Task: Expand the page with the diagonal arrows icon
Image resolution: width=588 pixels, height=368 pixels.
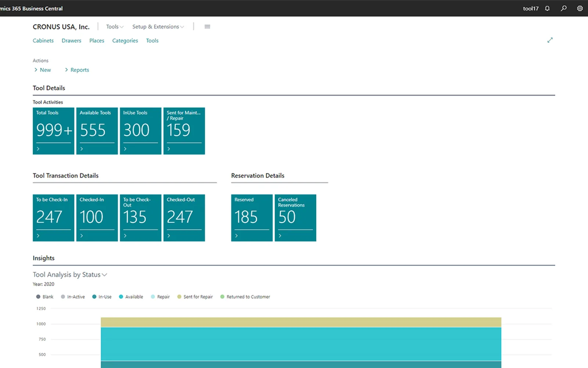Action: (x=550, y=40)
